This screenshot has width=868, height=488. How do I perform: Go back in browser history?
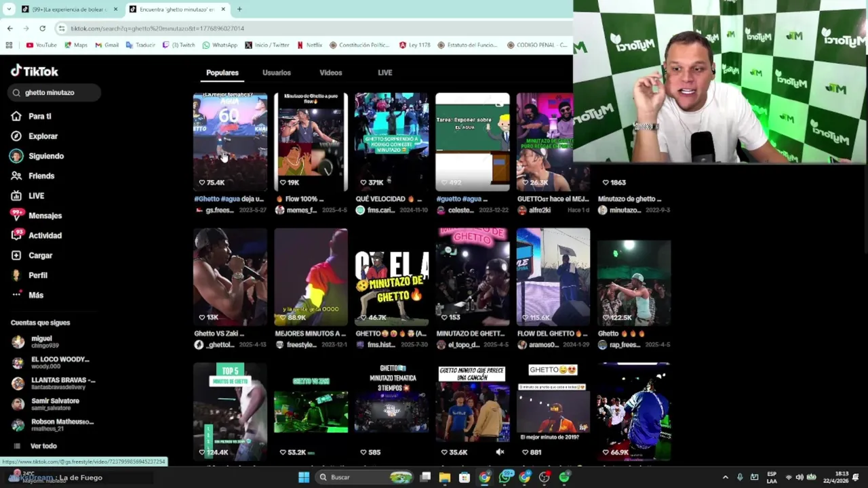pos(9,28)
